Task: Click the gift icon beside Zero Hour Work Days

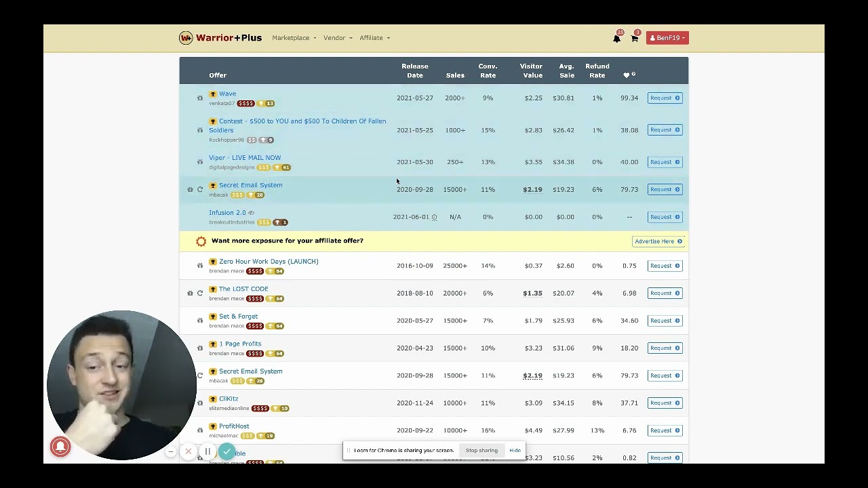Action: (200, 266)
